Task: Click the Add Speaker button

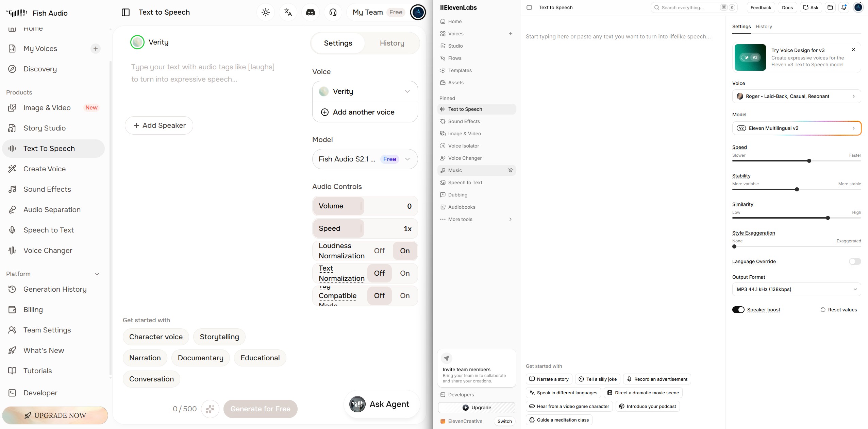Action: pyautogui.click(x=159, y=125)
